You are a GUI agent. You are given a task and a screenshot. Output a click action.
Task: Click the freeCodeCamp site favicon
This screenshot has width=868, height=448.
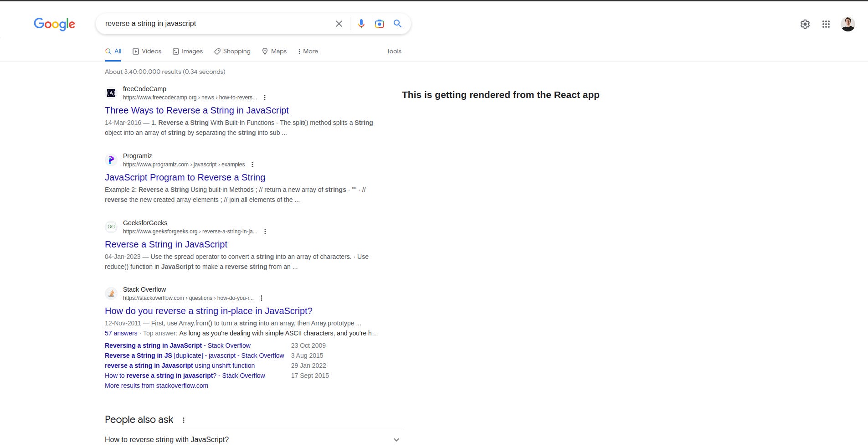pyautogui.click(x=111, y=93)
